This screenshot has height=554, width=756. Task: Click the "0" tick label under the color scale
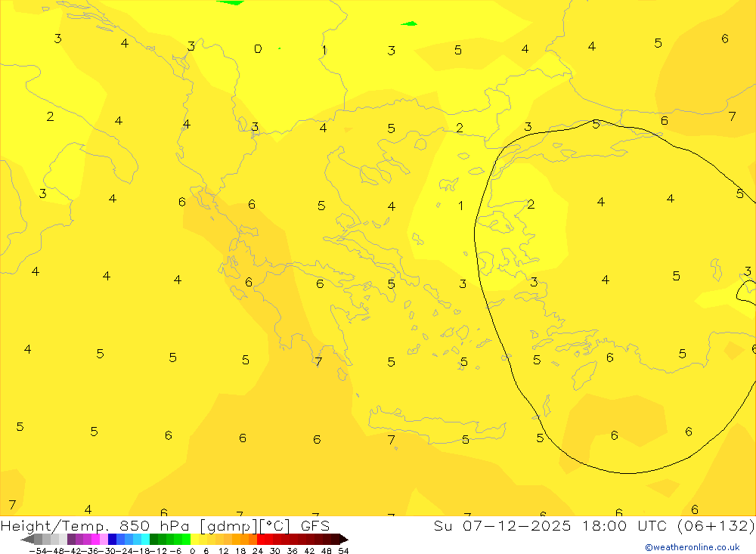click(192, 551)
